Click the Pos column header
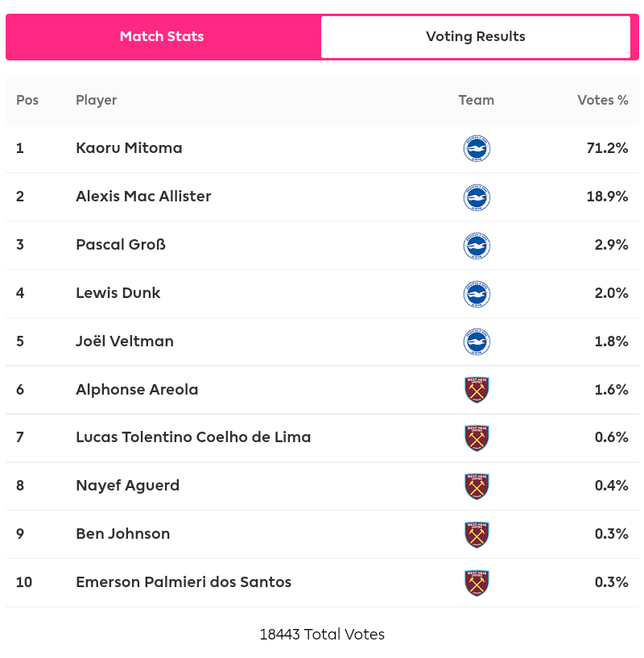The width and height of the screenshot is (644, 658). point(27,101)
